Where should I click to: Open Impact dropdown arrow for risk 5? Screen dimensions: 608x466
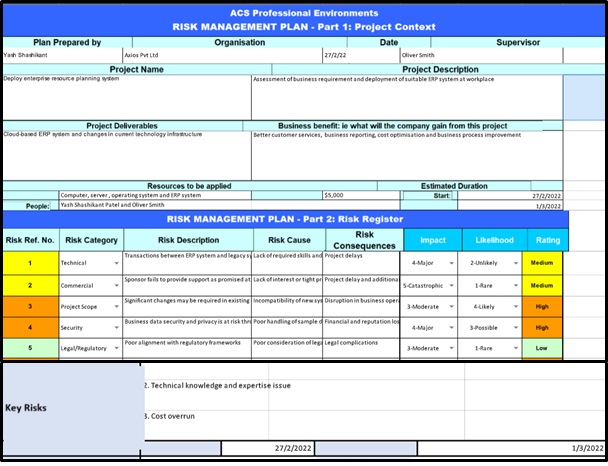(x=451, y=348)
